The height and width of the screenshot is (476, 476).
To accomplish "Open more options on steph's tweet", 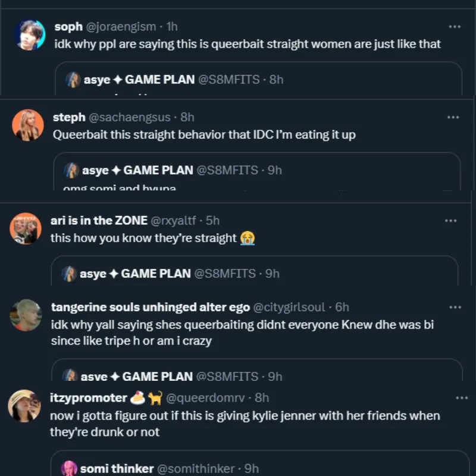I will tap(453, 117).
